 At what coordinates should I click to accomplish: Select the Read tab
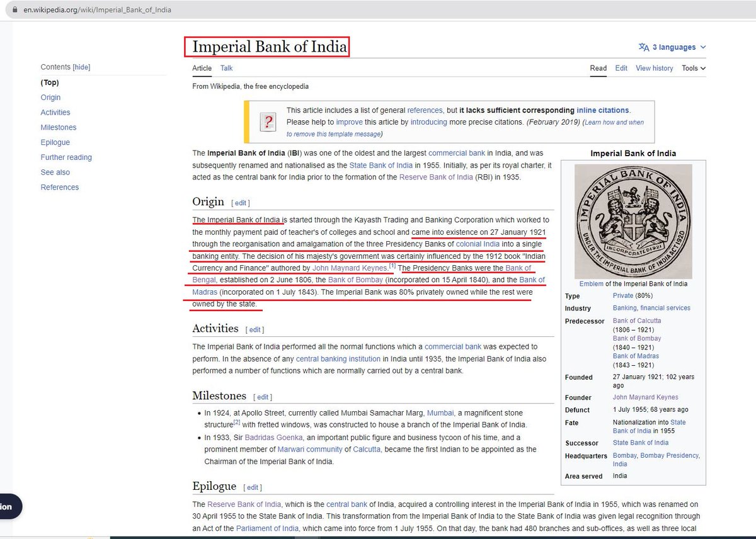(598, 68)
